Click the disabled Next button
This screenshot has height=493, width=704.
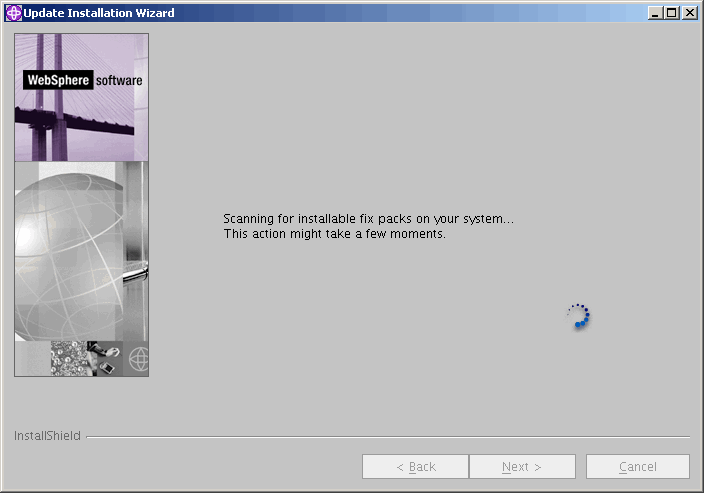point(522,467)
